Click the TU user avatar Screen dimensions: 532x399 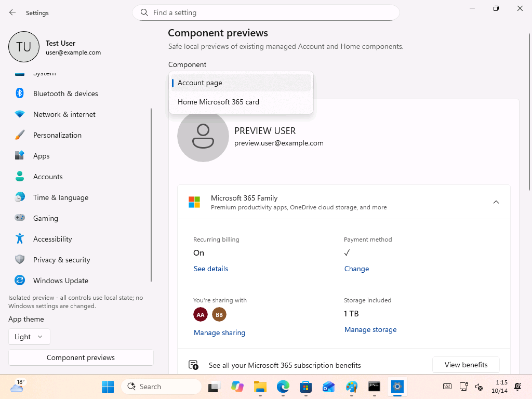pyautogui.click(x=24, y=47)
